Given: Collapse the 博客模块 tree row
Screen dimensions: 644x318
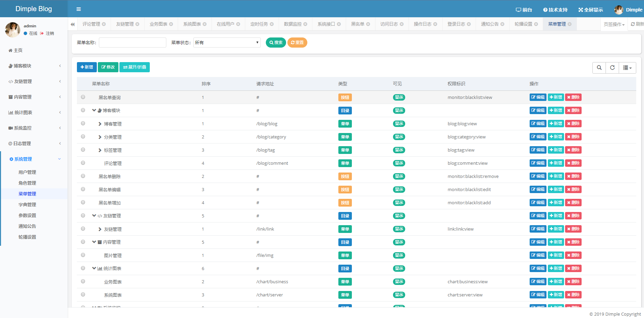Looking at the screenshot, I should (94, 110).
